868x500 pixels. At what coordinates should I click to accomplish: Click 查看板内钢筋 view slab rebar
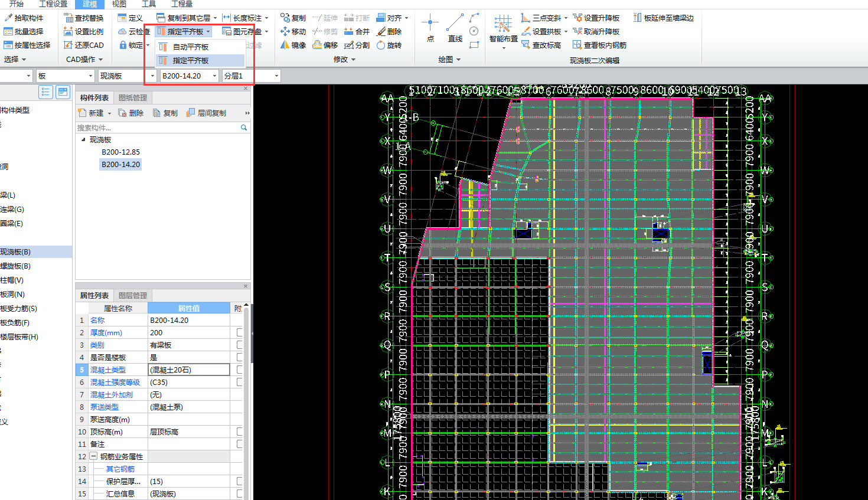coord(600,45)
